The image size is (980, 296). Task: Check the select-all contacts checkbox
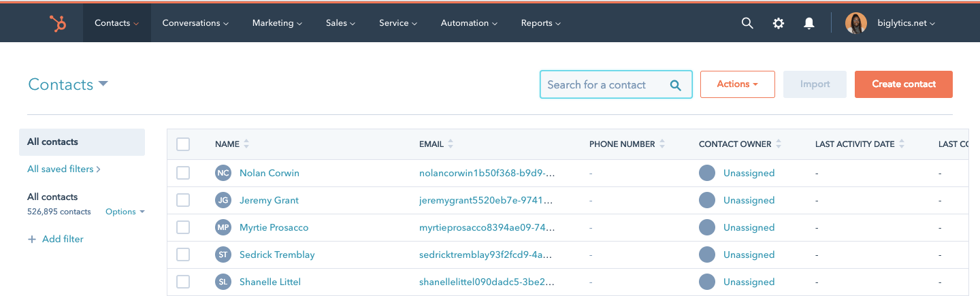click(x=183, y=144)
